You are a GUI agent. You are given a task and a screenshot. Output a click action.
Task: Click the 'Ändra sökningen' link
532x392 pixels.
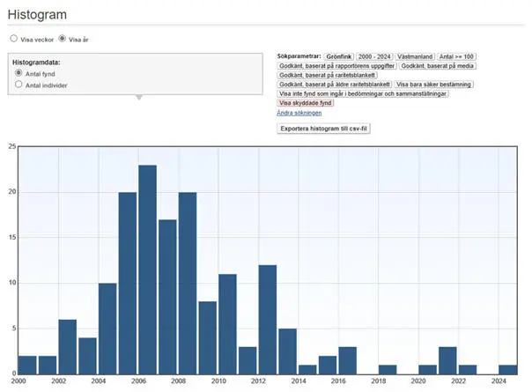click(x=299, y=113)
